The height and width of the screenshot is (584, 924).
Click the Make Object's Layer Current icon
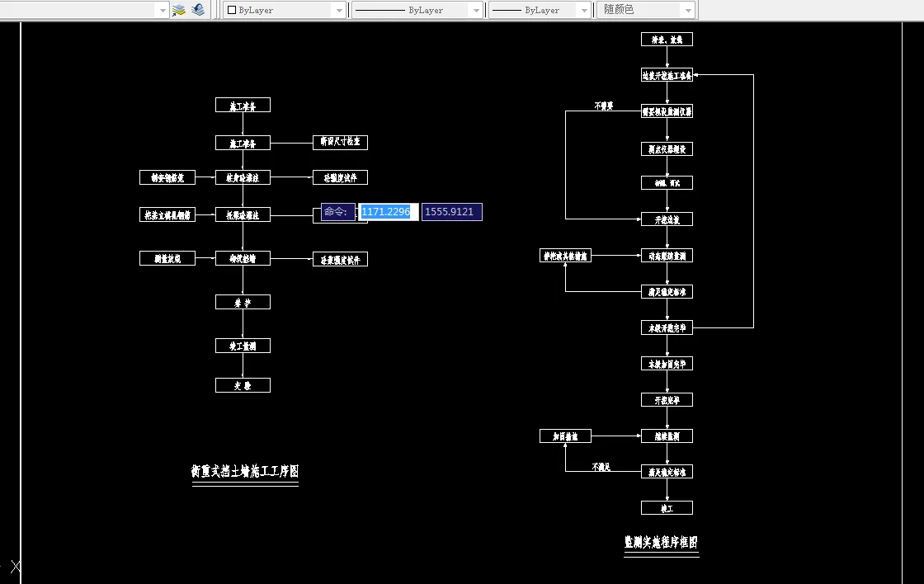coord(178,9)
